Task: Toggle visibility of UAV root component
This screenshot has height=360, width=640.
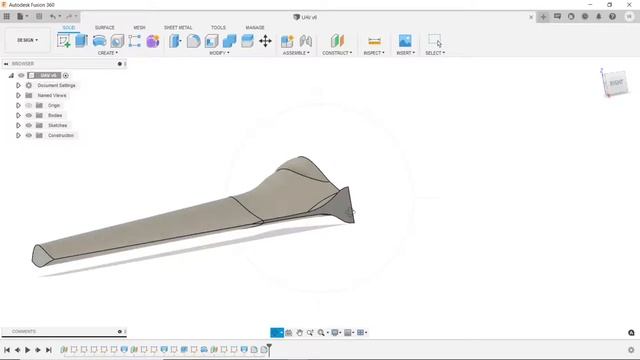Action: click(x=21, y=76)
